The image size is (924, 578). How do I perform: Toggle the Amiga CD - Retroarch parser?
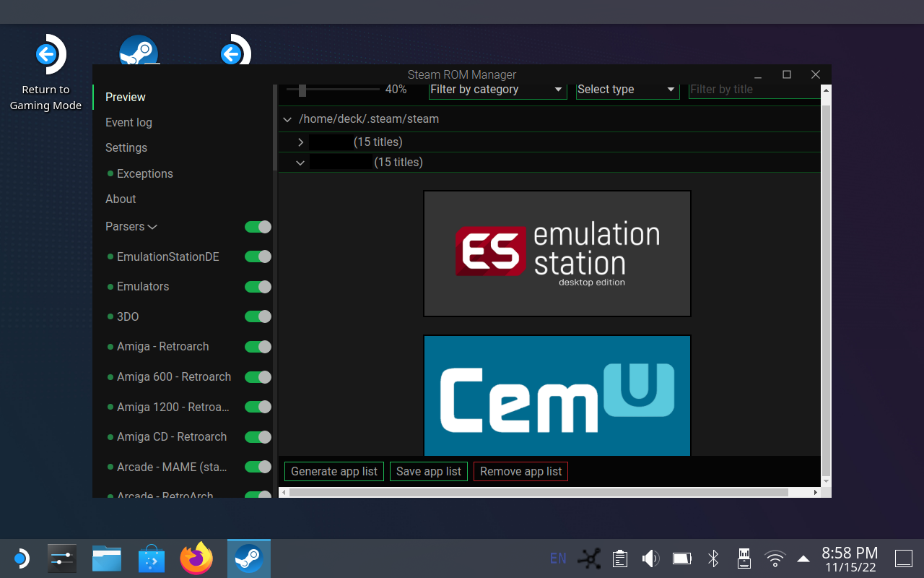point(258,436)
